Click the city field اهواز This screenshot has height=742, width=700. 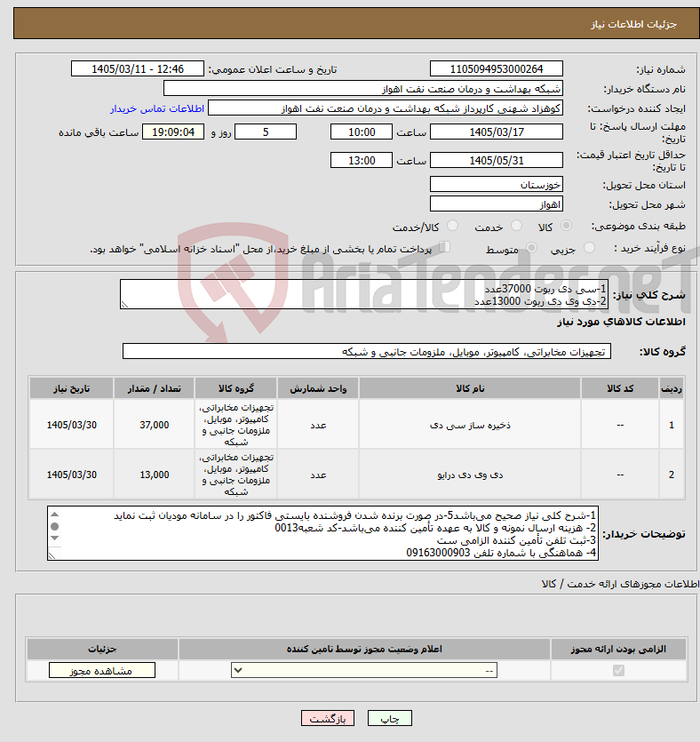(x=497, y=204)
